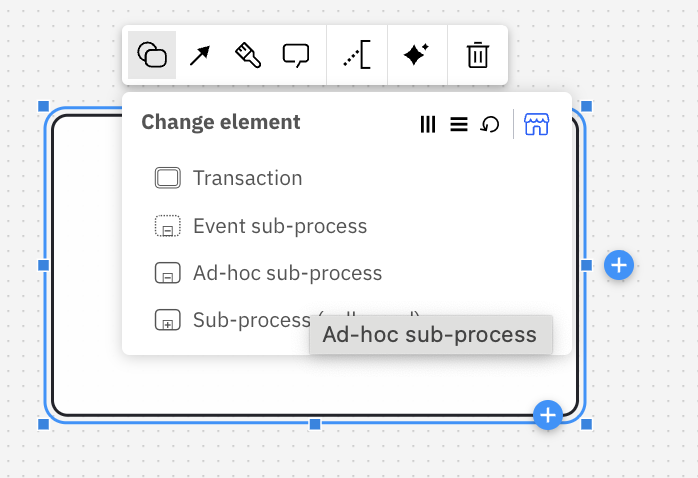Click the Change element tool icon
698x478 pixels.
(152, 55)
